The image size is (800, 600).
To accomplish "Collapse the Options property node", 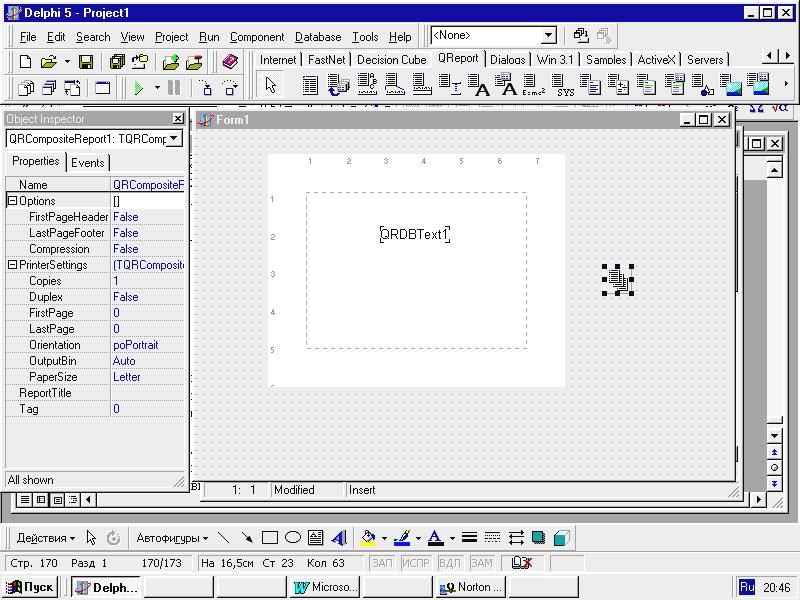I will (13, 201).
